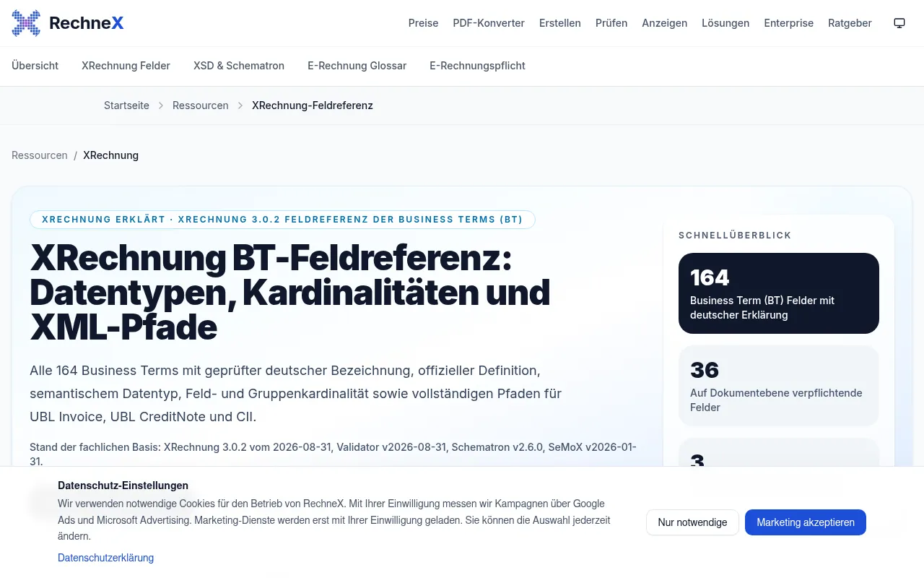
Task: Open the E-Rechnungspflicht tab
Action: pos(477,66)
